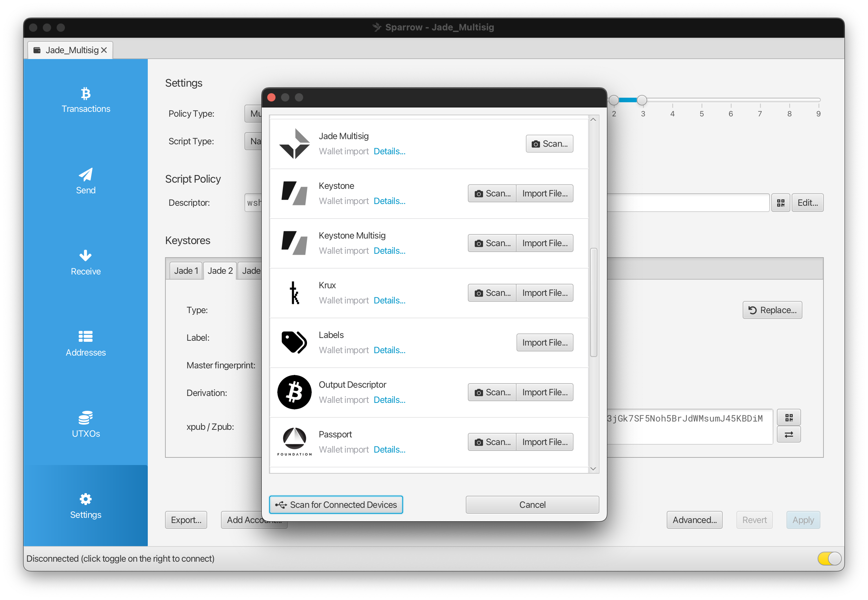Show descriptor QR code next to Edit
Screen dimensions: 868x600
[x=780, y=203]
